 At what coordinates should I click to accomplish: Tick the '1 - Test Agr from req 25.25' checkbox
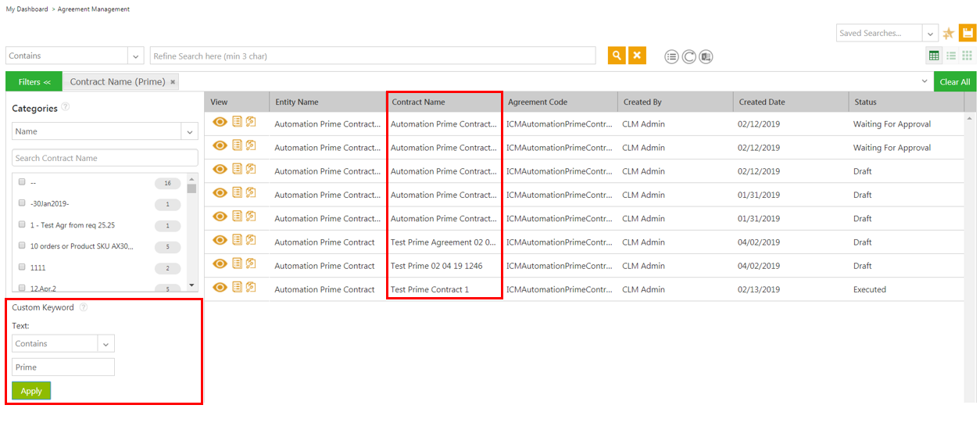(x=22, y=224)
